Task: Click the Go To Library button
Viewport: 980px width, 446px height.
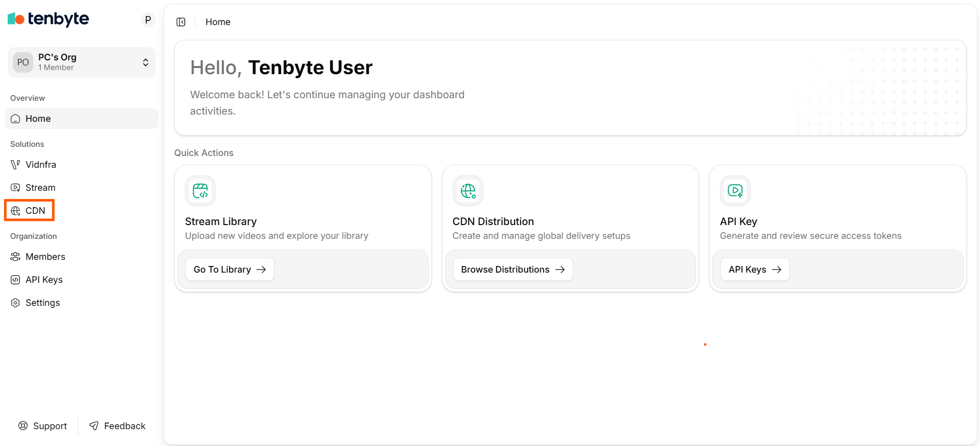Action: (x=230, y=270)
